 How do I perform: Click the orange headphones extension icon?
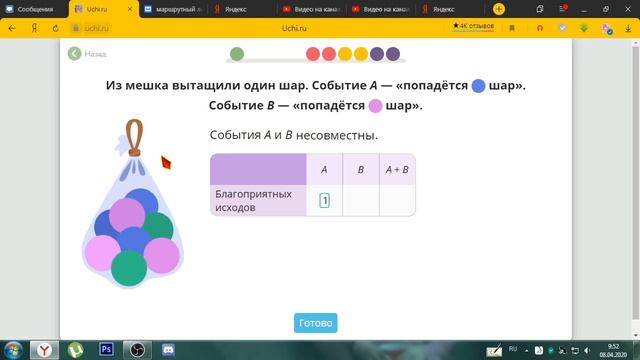[540, 28]
